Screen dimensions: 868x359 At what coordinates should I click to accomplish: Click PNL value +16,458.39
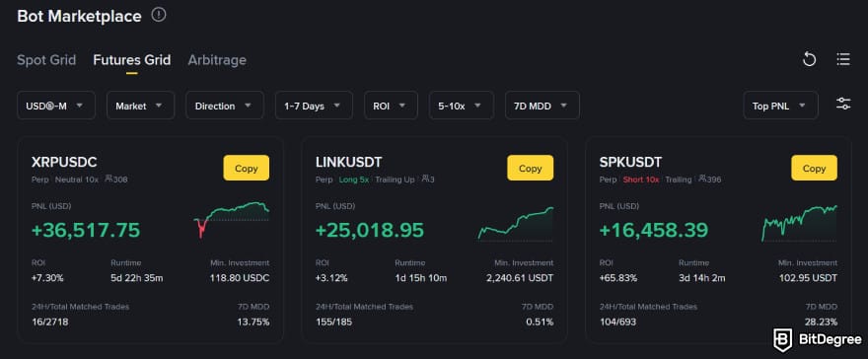point(654,230)
